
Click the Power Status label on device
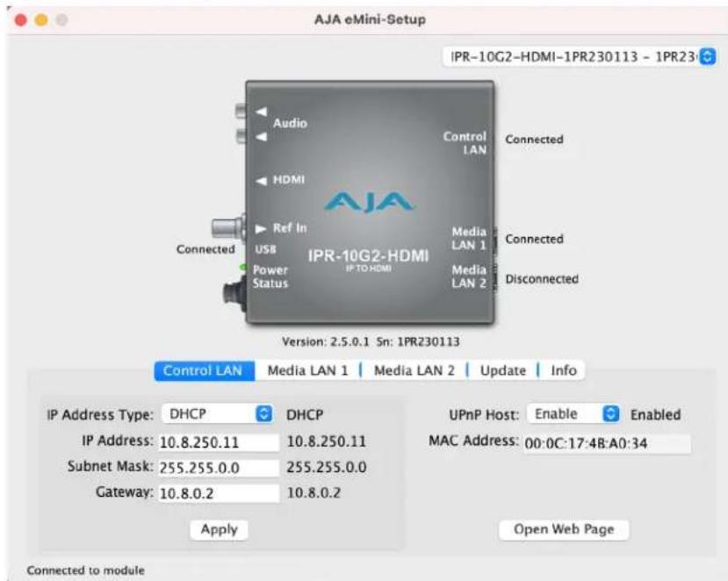tap(270, 276)
